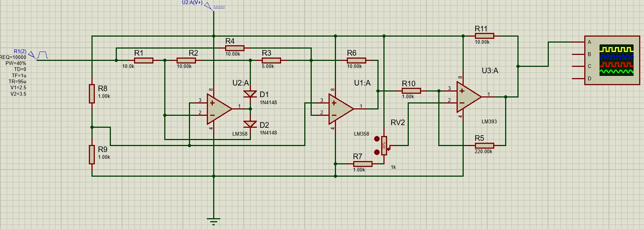Click RV2 upper red increment button
Viewport: 644px width, 229px height.
point(377,139)
